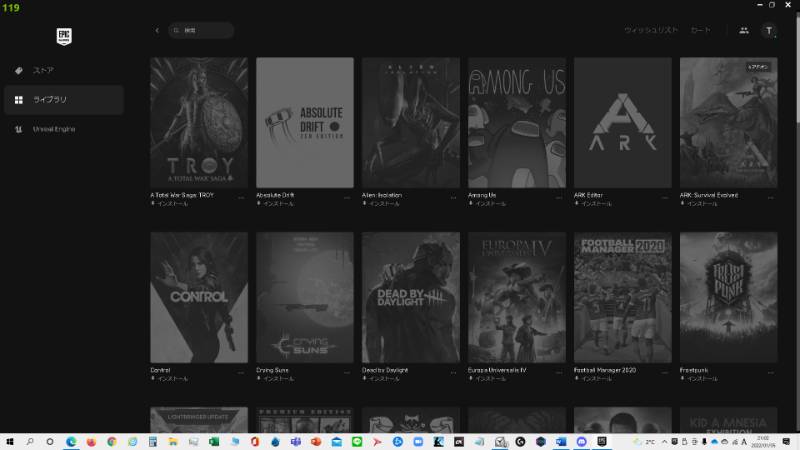Click the 'Alien: Isolation' title text
800x450 pixels.
(x=382, y=195)
